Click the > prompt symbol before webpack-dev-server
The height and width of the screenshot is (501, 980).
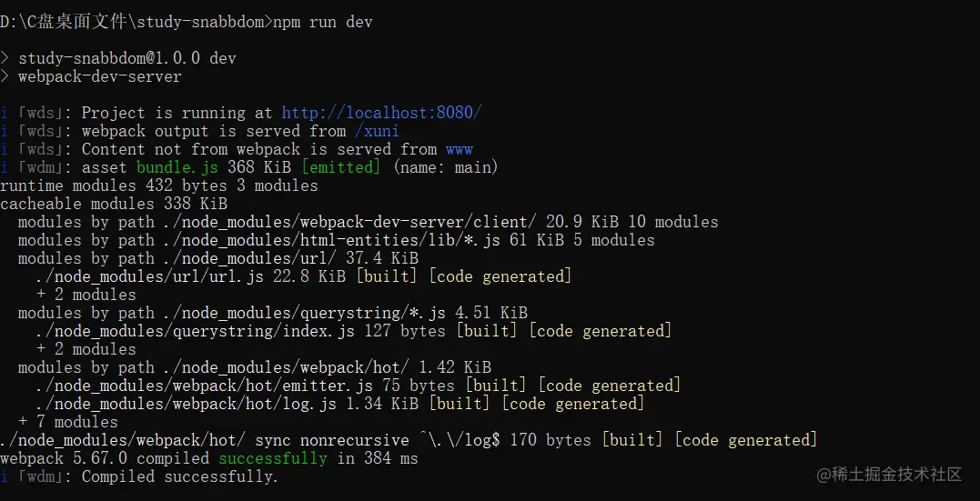pos(5,76)
